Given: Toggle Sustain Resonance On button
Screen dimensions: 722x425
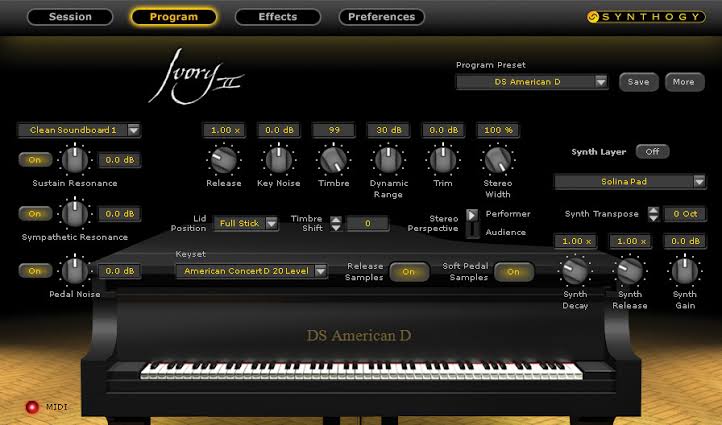Looking at the screenshot, I should 35,160.
